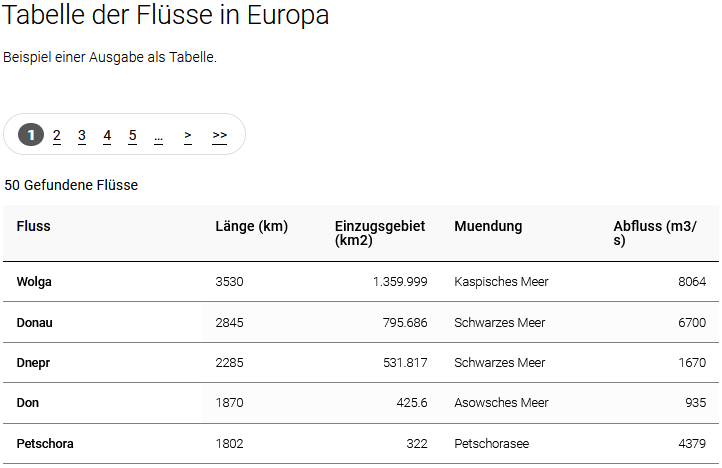
Task: Jump to page 4 link
Action: click(x=107, y=135)
